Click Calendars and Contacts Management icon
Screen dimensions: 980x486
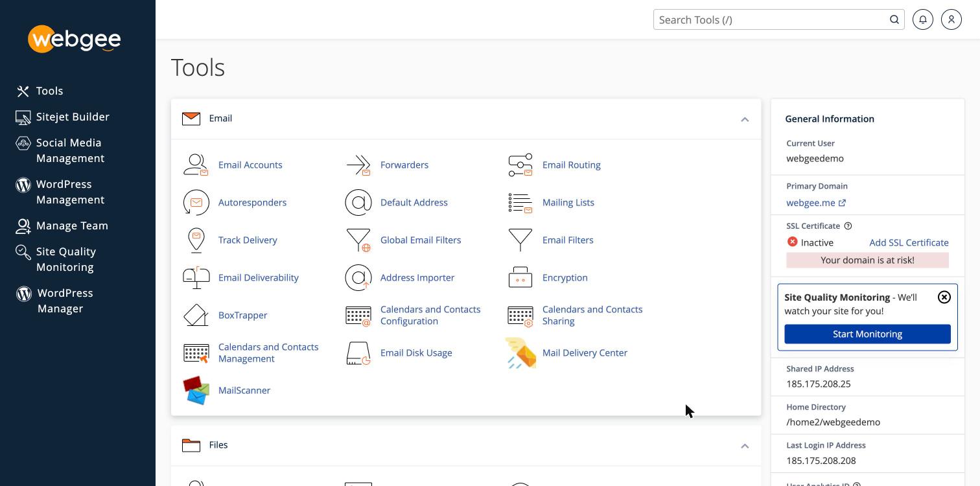tap(196, 353)
